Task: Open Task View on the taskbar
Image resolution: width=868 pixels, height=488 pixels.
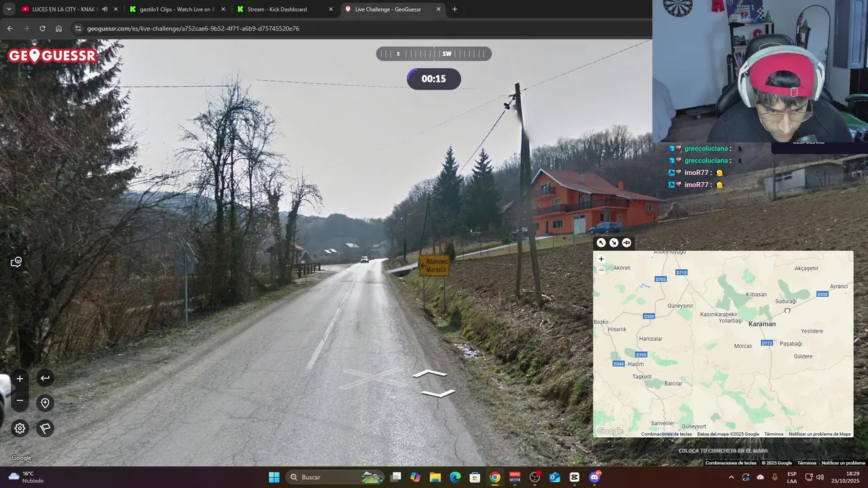Action: coord(396,477)
